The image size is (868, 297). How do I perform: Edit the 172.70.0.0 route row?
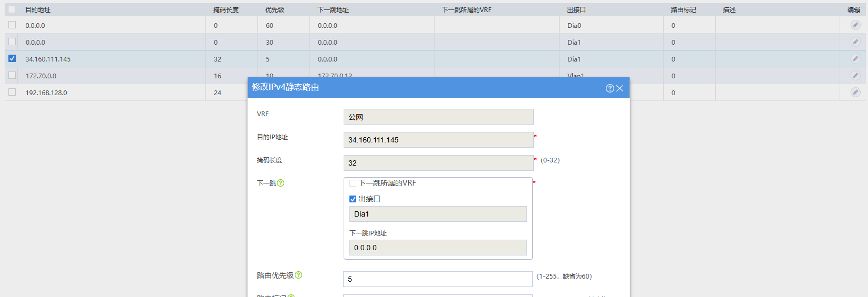click(x=855, y=76)
